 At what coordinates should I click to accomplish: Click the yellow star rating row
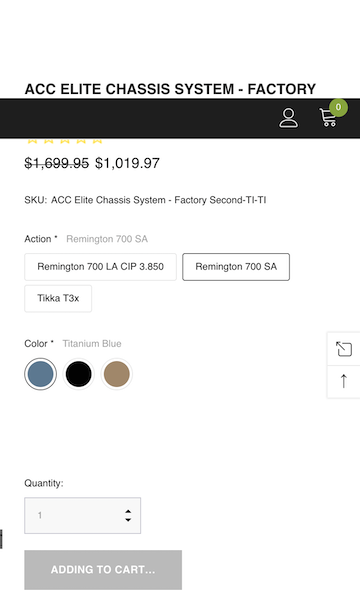pos(64,141)
